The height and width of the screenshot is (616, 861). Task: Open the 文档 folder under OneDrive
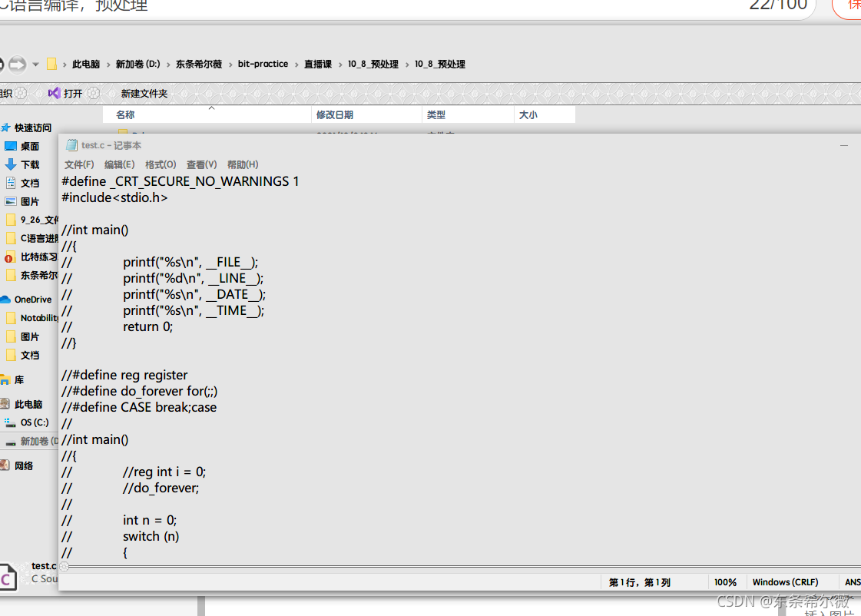[x=22, y=355]
